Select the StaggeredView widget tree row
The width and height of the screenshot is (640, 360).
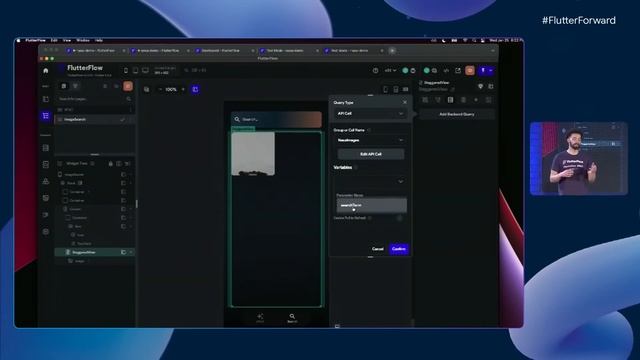point(95,252)
